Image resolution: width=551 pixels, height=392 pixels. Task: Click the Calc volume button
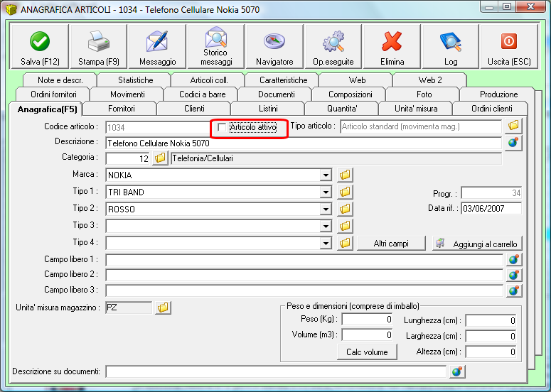click(x=367, y=352)
